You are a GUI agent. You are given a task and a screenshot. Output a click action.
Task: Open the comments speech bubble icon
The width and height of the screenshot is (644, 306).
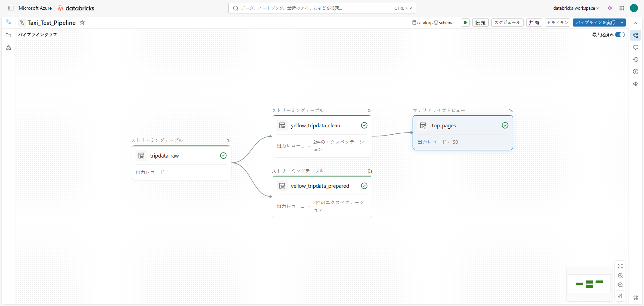636,47
